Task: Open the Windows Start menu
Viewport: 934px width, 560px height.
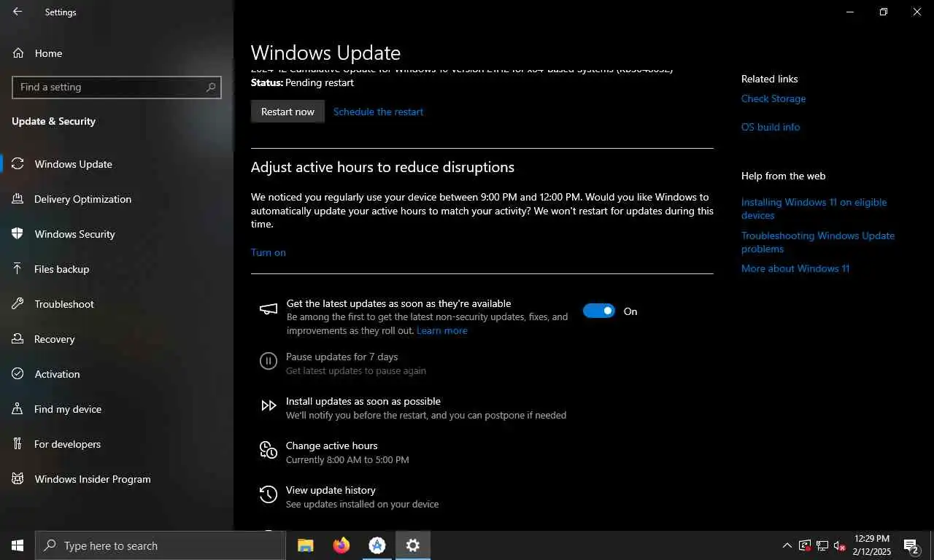Action: 18,545
